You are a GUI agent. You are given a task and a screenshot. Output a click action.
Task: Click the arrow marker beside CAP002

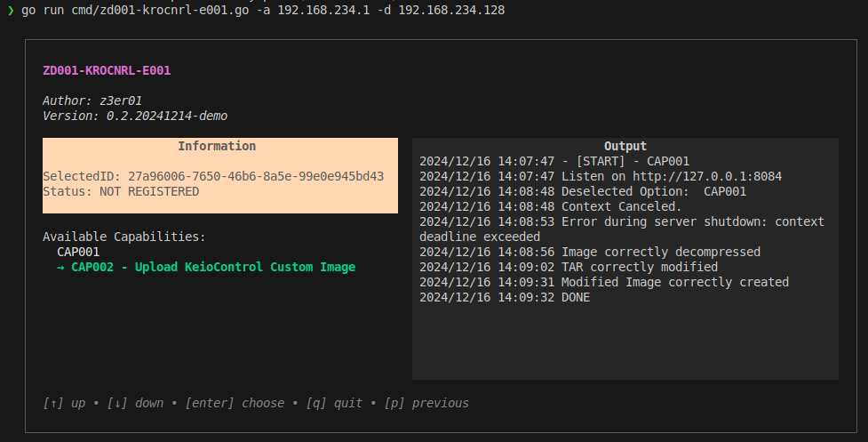(60, 268)
